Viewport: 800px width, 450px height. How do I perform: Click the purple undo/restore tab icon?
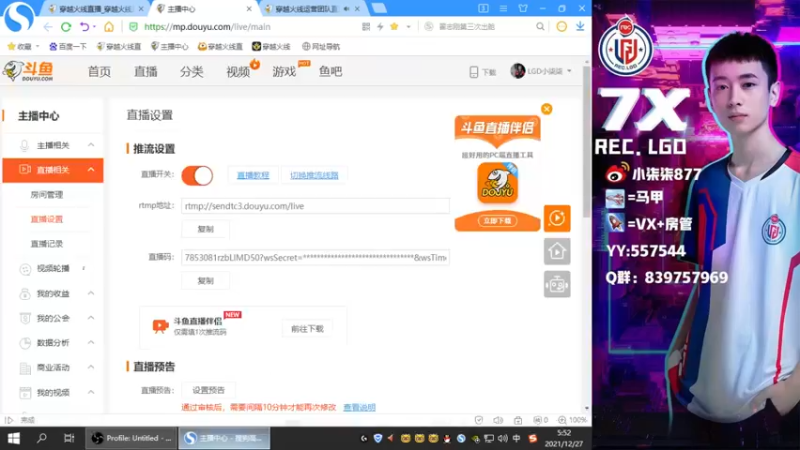(84, 27)
